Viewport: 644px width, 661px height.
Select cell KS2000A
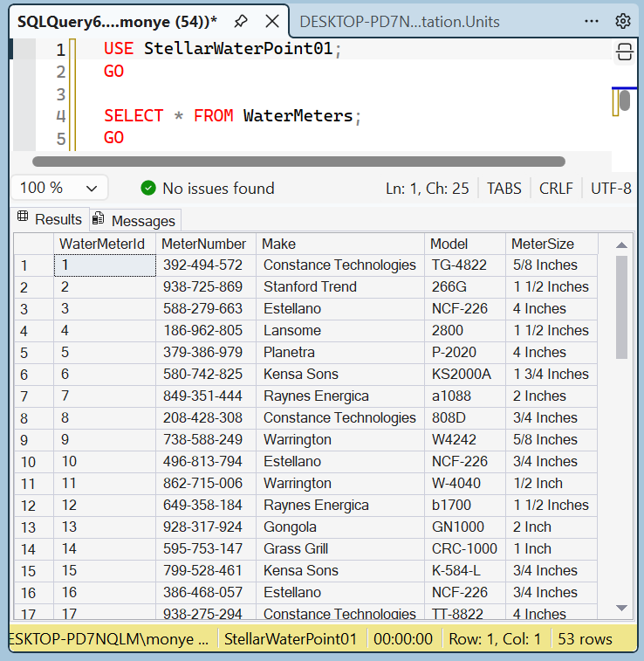[465, 375]
